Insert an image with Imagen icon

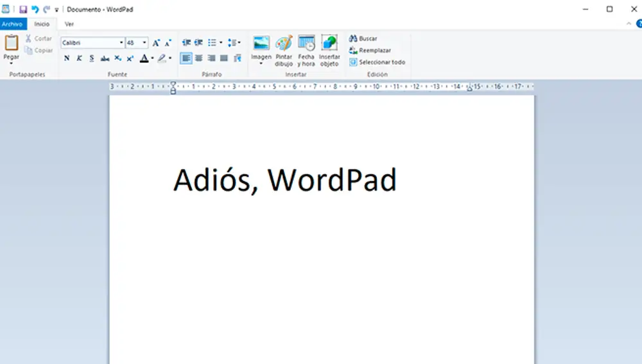pos(261,43)
